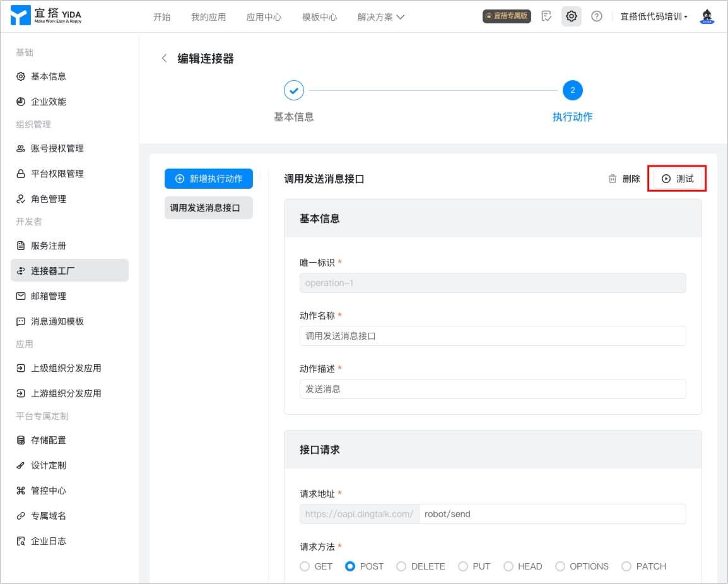Click the YiDA logo
This screenshot has width=728, height=584.
46,15
